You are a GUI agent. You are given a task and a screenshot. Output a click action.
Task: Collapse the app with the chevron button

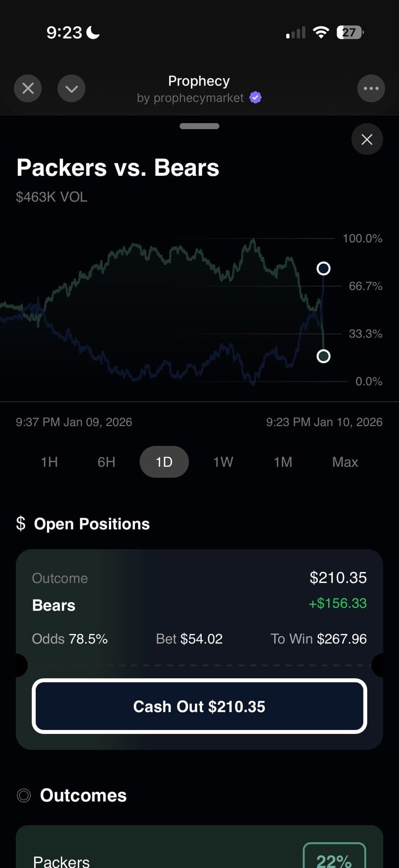coord(71,89)
